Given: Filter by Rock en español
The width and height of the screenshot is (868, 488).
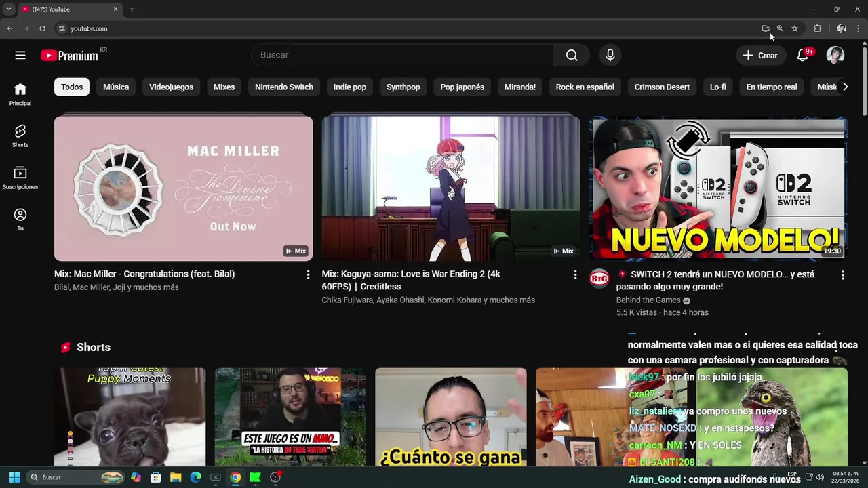Looking at the screenshot, I should 585,87.
